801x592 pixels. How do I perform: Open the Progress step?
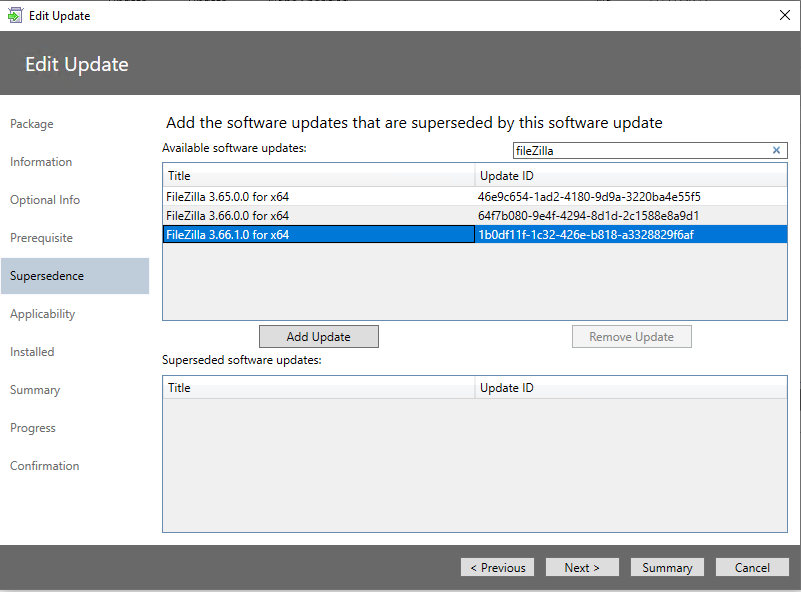[x=33, y=428]
